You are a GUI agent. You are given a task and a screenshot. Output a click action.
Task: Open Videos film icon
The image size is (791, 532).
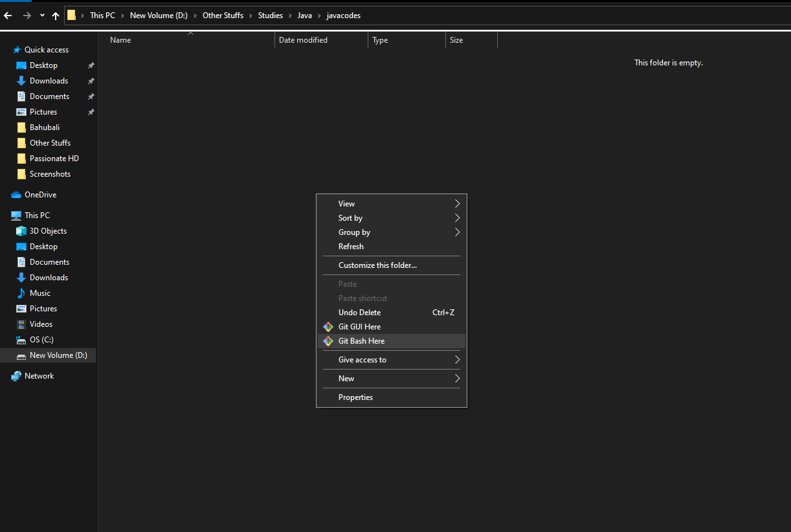(x=21, y=324)
